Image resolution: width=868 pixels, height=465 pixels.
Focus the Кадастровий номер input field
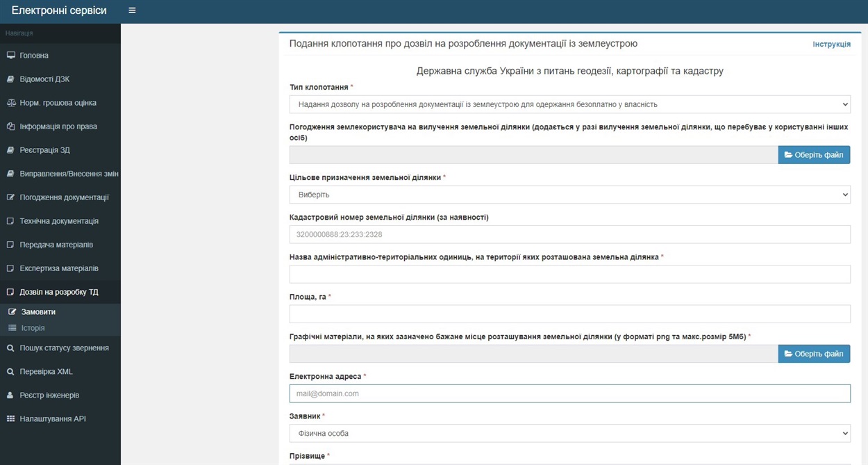click(569, 234)
